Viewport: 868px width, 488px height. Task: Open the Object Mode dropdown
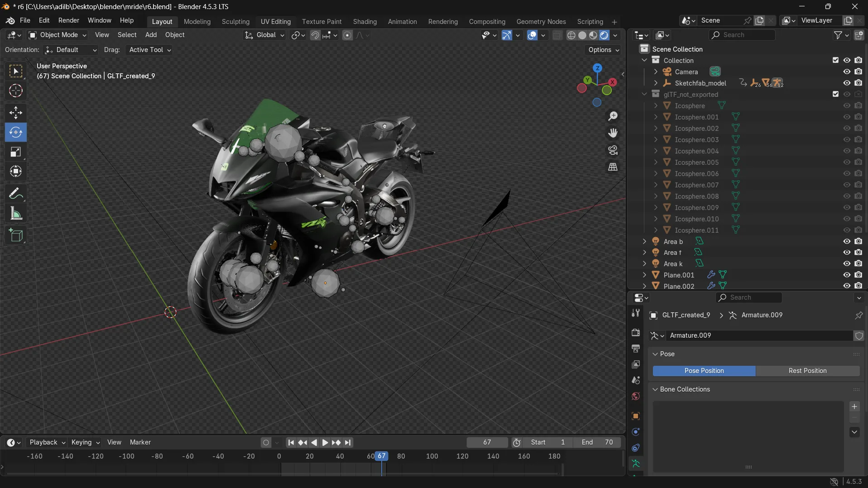point(57,35)
